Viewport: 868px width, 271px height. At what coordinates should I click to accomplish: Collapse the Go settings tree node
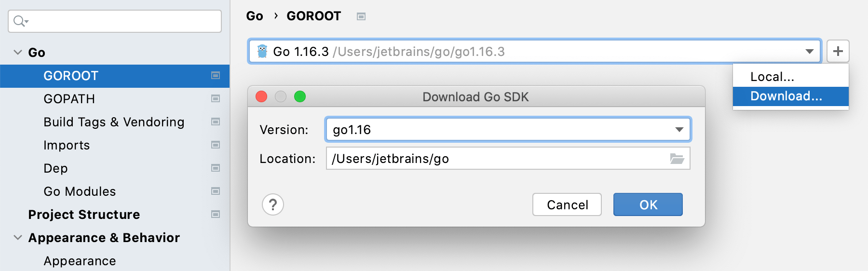pos(18,53)
